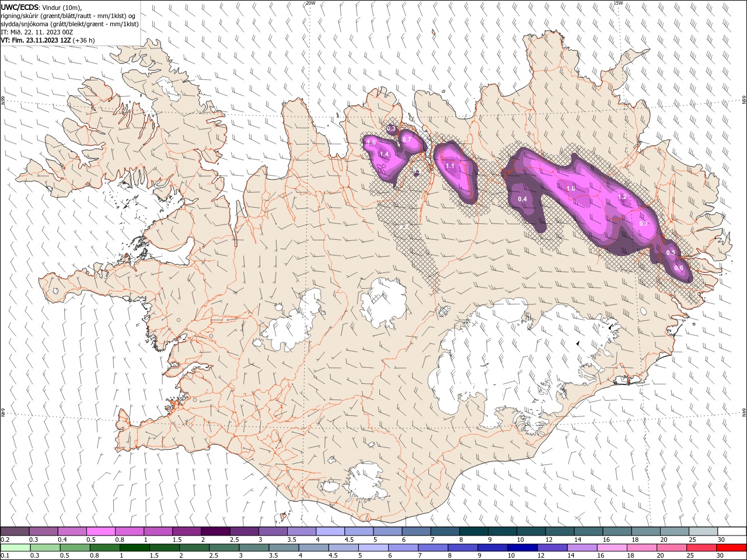The width and height of the screenshot is (747, 560).
Task: Click the 'rigning/skúrir' legend description line
Action: tap(68, 16)
